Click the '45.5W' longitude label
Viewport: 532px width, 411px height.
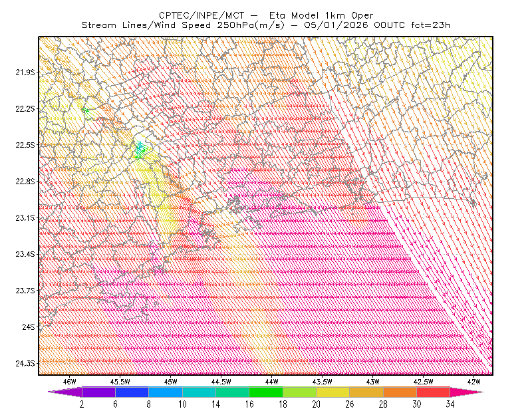[120, 382]
